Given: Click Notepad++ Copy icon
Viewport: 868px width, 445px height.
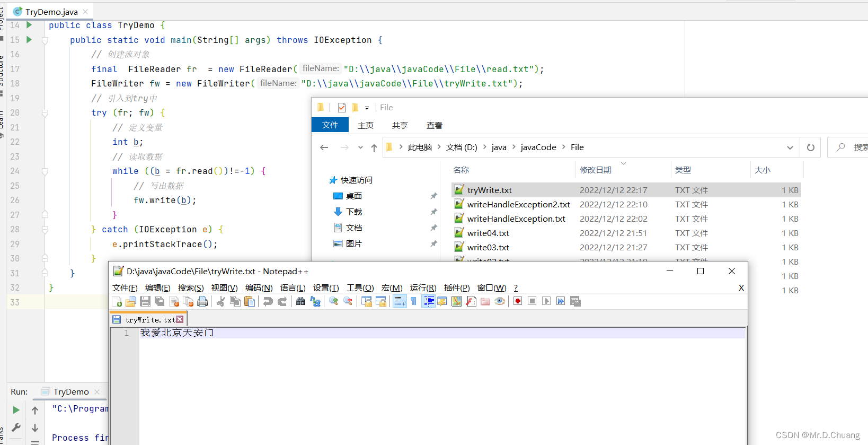Looking at the screenshot, I should click(235, 301).
